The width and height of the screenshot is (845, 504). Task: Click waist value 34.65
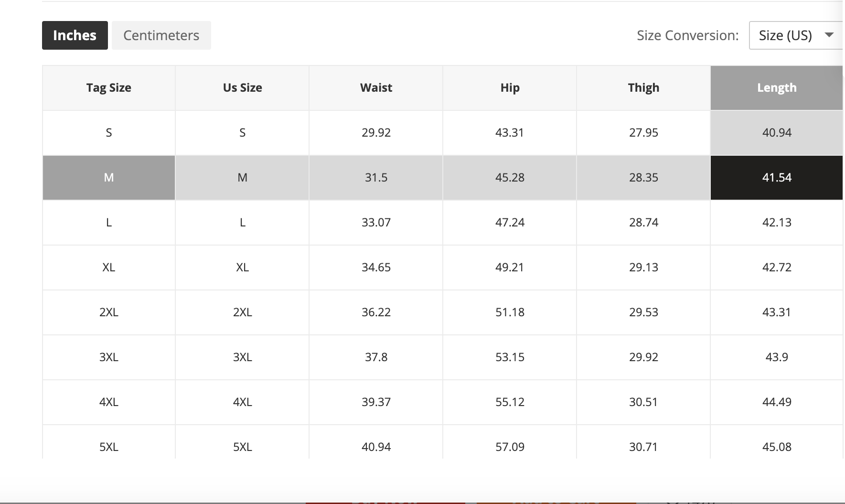click(376, 268)
